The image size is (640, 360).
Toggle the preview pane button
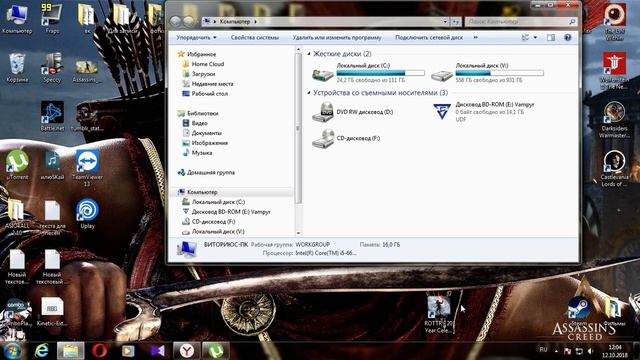point(551,38)
